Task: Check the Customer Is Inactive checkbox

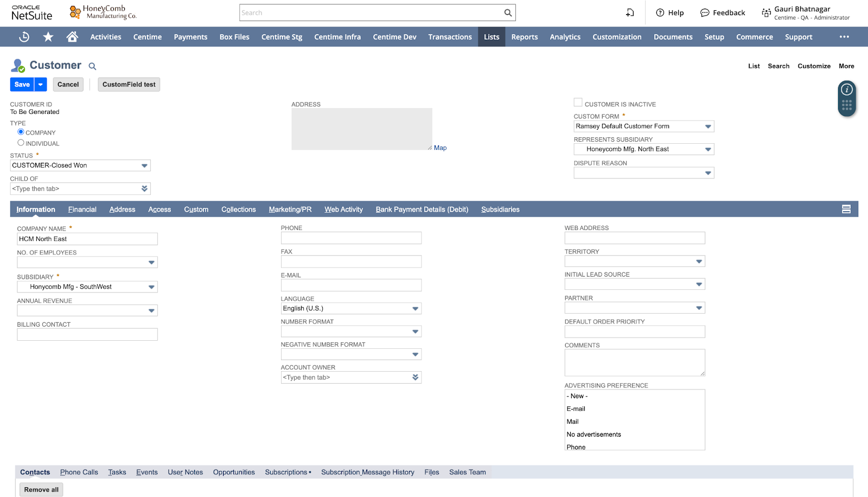Action: click(x=578, y=103)
